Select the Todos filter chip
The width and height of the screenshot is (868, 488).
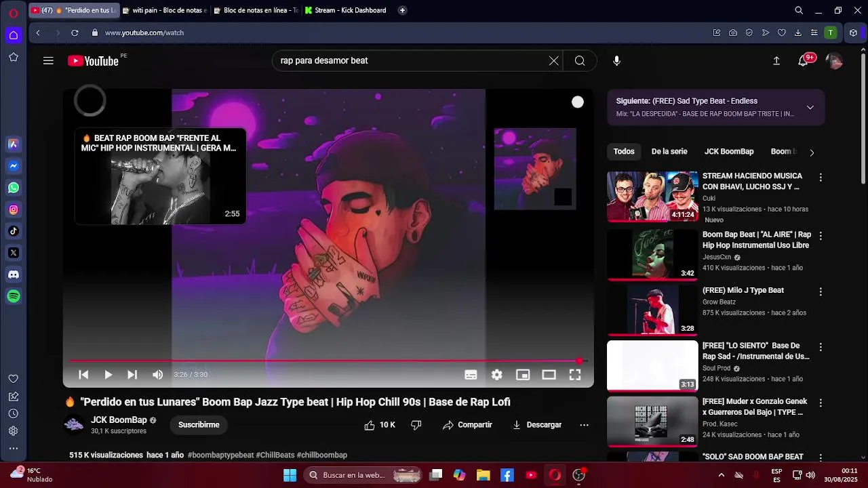[624, 152]
